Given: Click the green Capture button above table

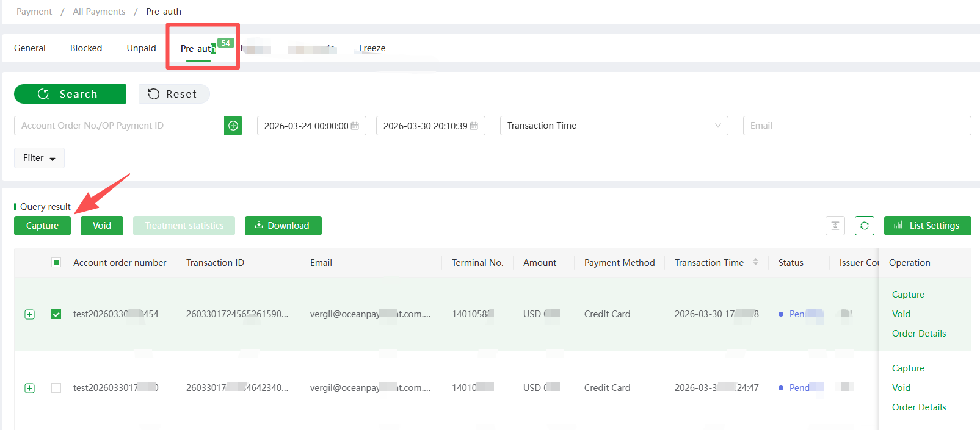Looking at the screenshot, I should [x=42, y=226].
